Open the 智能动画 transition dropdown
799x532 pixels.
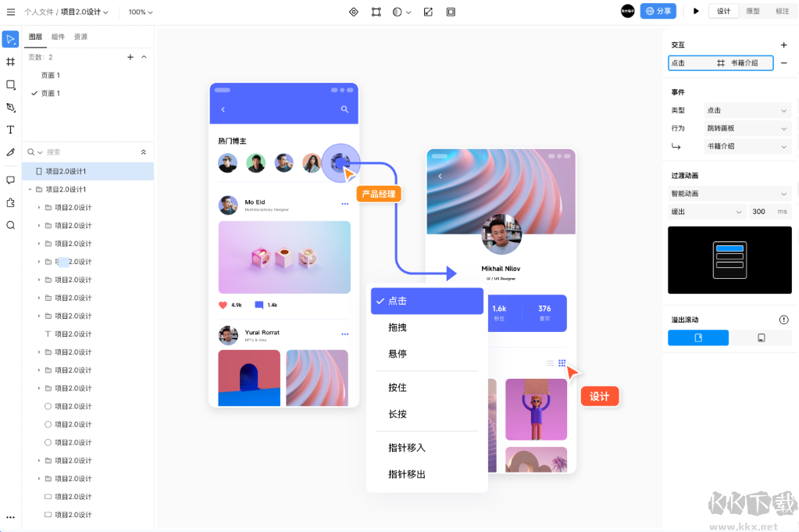click(729, 194)
